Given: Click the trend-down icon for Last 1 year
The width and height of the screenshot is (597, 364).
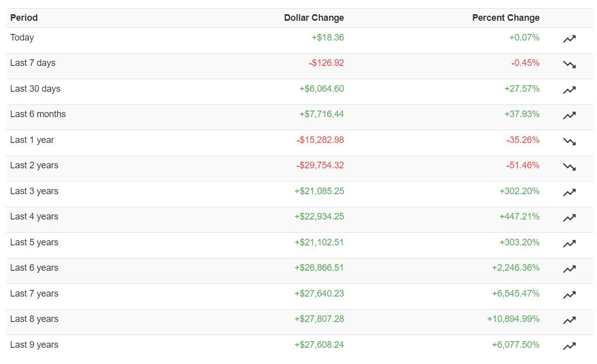Looking at the screenshot, I should 569,141.
